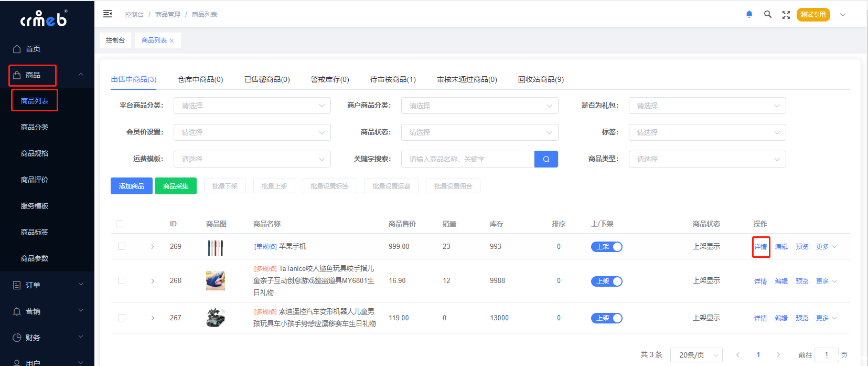Open the 平台商品分类 dropdown
Viewport: 868px width, 366px height.
[252, 106]
